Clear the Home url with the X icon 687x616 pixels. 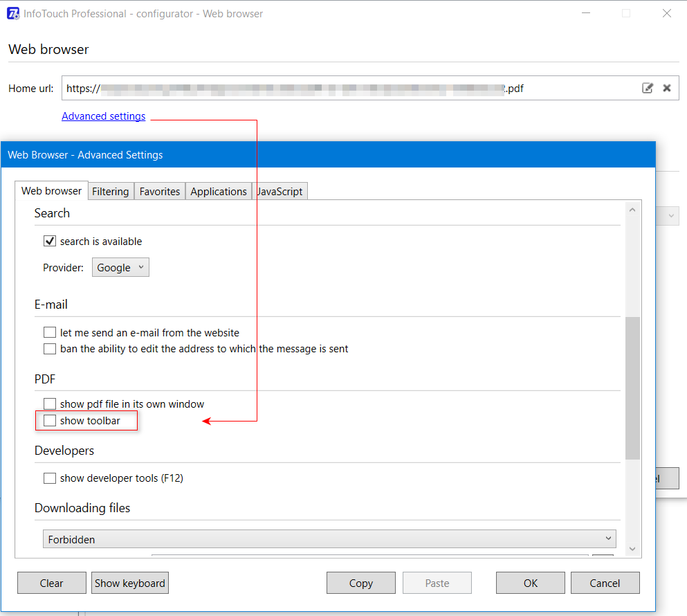[x=667, y=88]
